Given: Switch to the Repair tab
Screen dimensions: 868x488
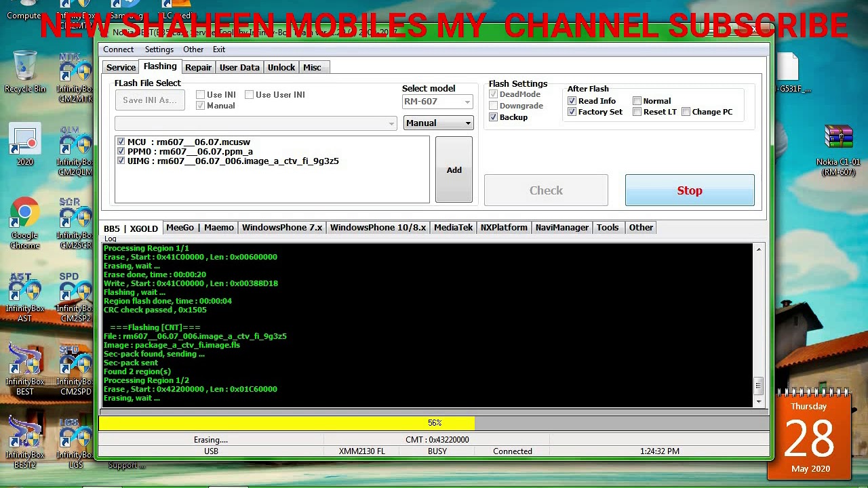Looking at the screenshot, I should pyautogui.click(x=198, y=67).
